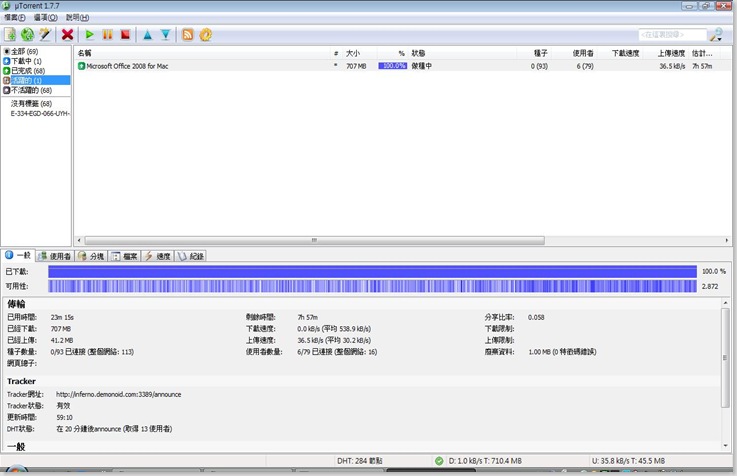
Task: Switch to the 檔案 tab
Action: click(x=125, y=256)
